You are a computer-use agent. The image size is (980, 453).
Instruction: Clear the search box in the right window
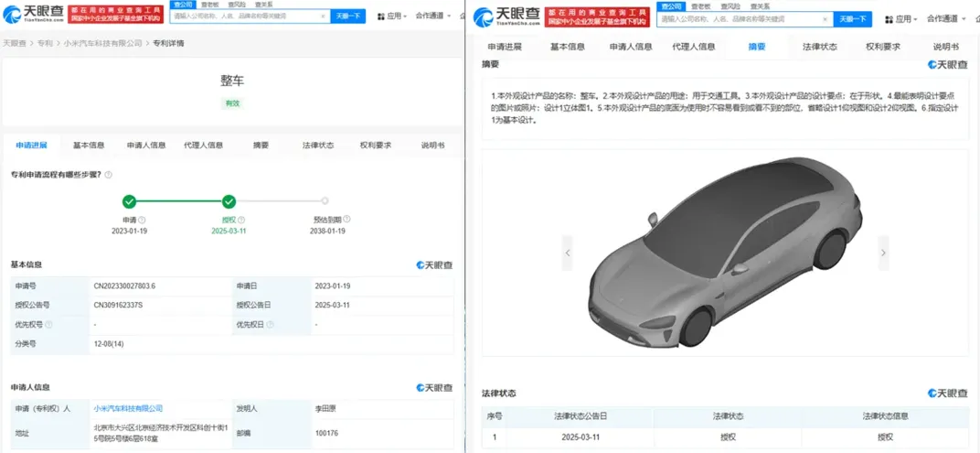(x=825, y=19)
